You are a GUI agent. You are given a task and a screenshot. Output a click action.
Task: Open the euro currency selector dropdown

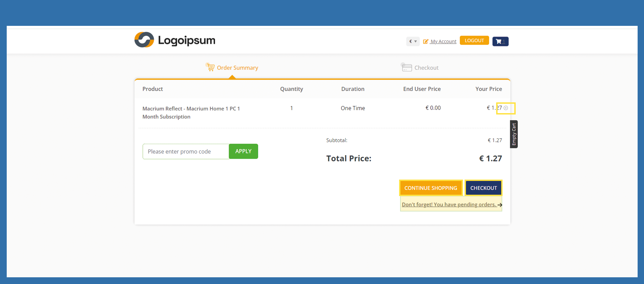pos(413,41)
